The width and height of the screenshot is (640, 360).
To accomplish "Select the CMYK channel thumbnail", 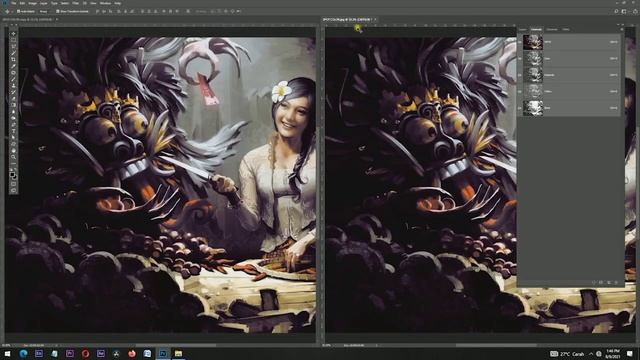I will (x=533, y=42).
